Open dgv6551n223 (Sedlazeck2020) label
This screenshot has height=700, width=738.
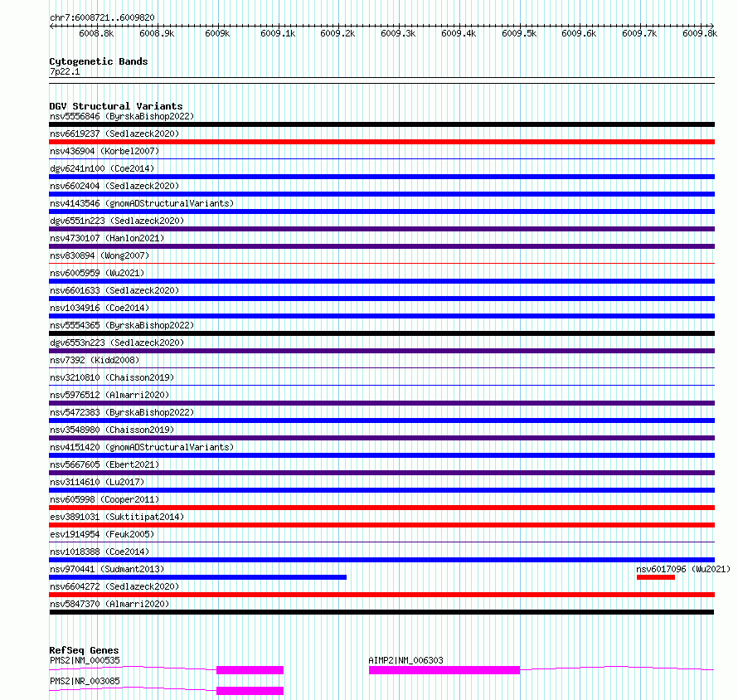tap(117, 221)
